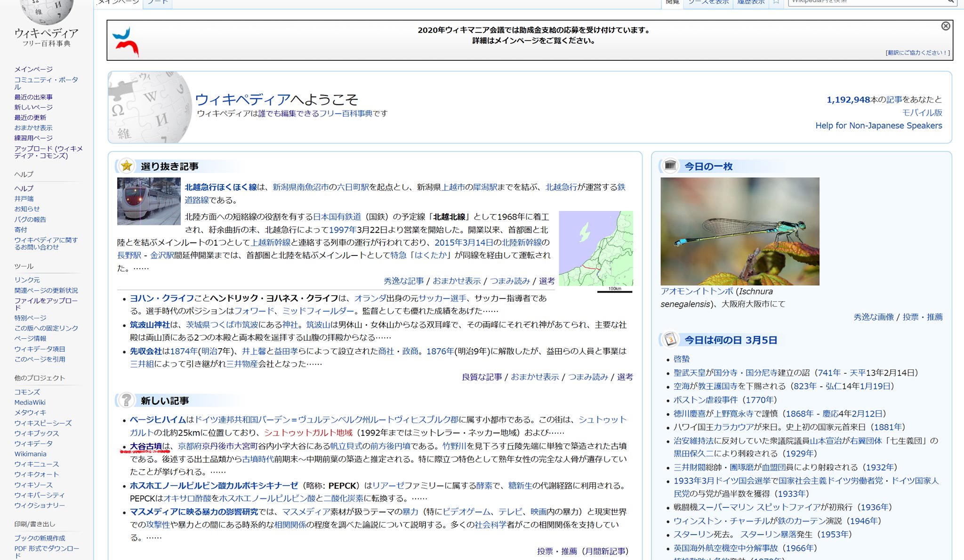Viewport: 964px width, 560px height.
Task: Click the Wikimania logo in the banner
Action: click(126, 41)
